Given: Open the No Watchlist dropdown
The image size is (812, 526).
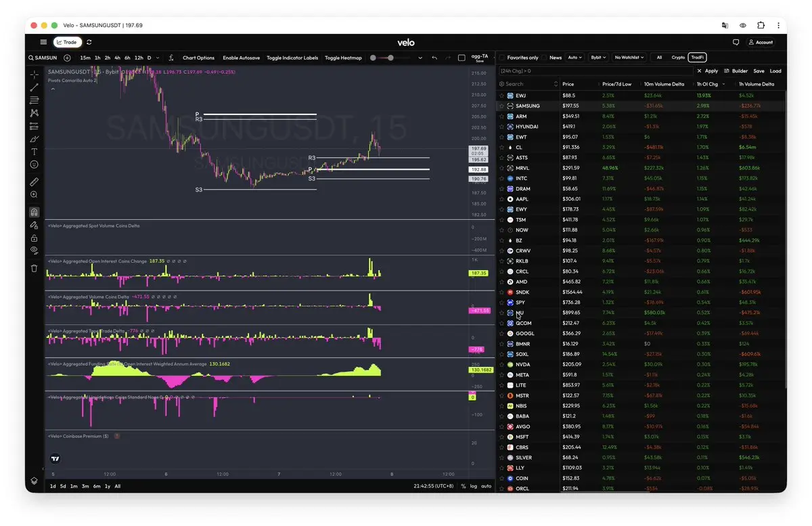Looking at the screenshot, I should tap(629, 58).
